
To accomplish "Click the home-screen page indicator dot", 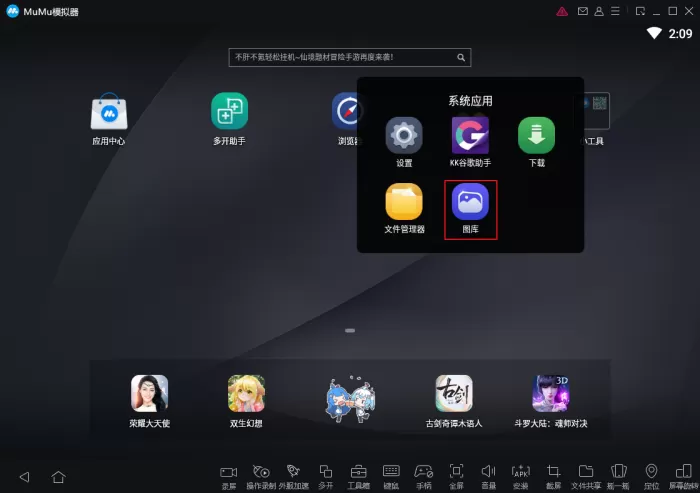I will (x=350, y=330).
